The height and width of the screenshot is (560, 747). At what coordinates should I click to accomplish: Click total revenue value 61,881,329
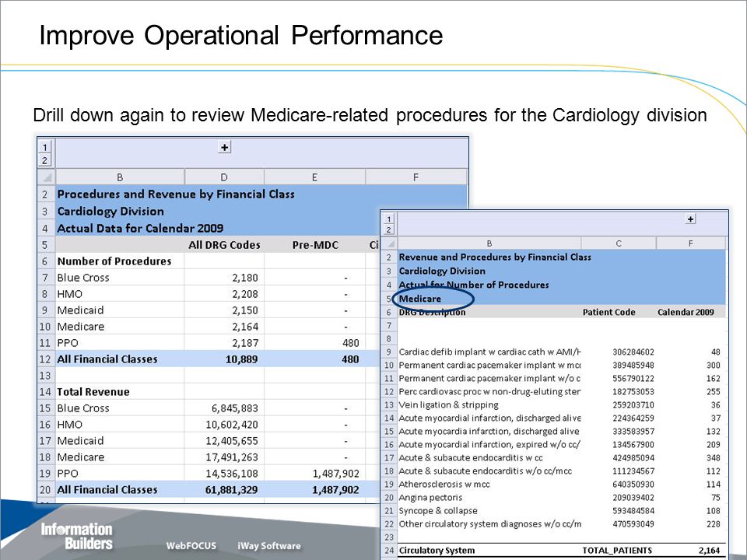point(232,489)
